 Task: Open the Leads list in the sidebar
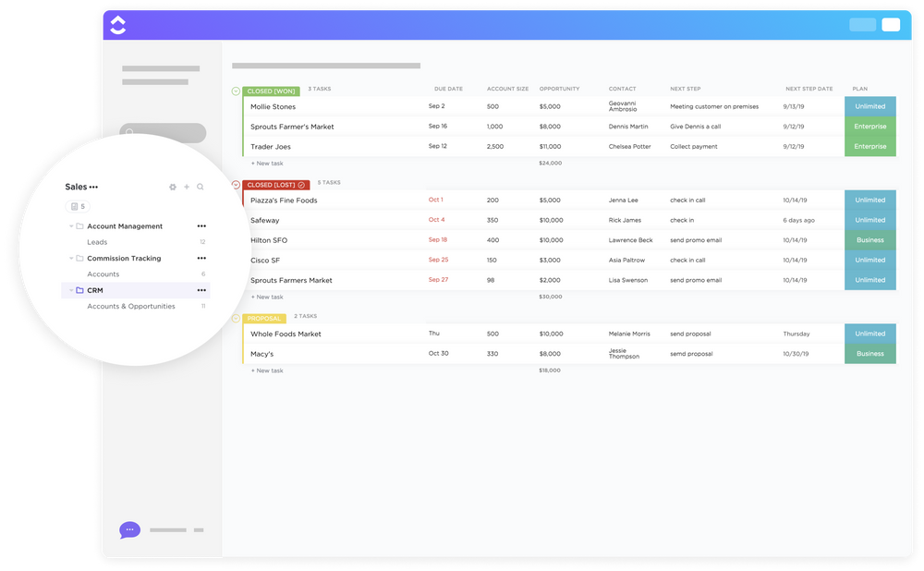coord(97,242)
